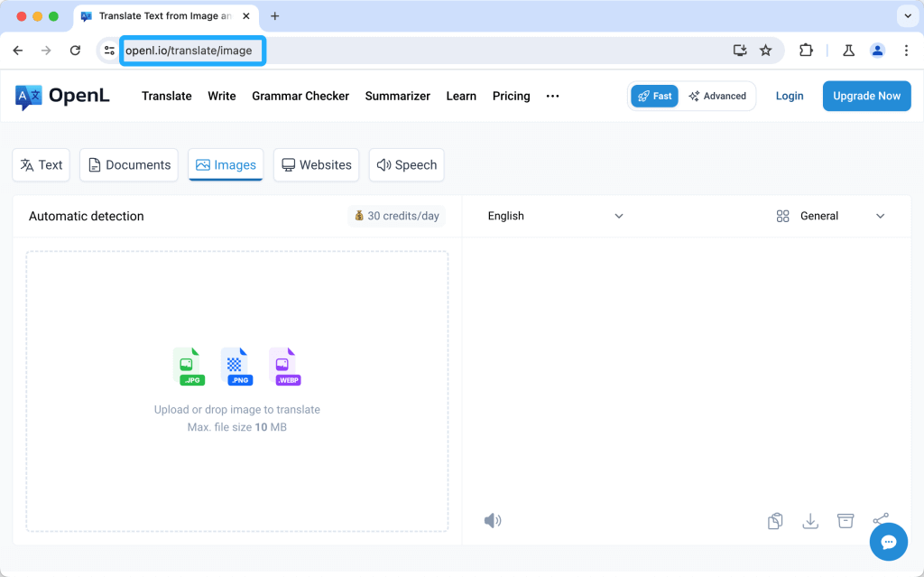Click the download translation icon
The width and height of the screenshot is (924, 577).
tap(810, 521)
